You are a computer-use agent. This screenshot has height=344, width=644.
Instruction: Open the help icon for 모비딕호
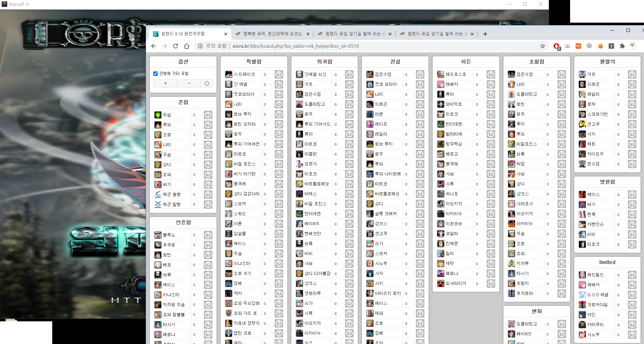coord(491,104)
